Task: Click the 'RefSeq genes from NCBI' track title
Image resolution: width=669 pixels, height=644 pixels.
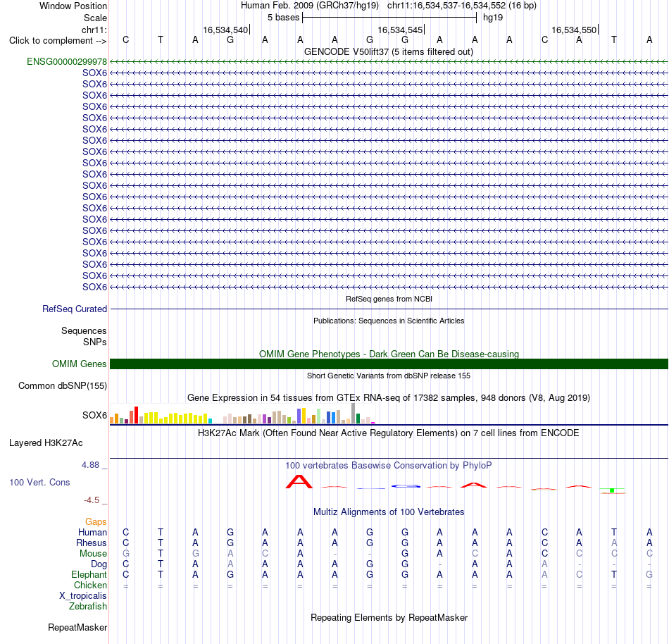Action: click(389, 299)
